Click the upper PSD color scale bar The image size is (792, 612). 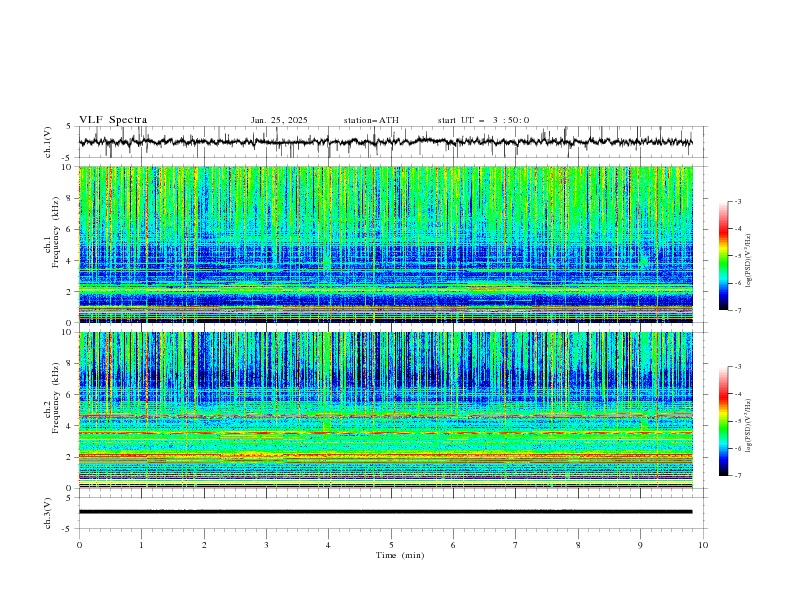723,256
